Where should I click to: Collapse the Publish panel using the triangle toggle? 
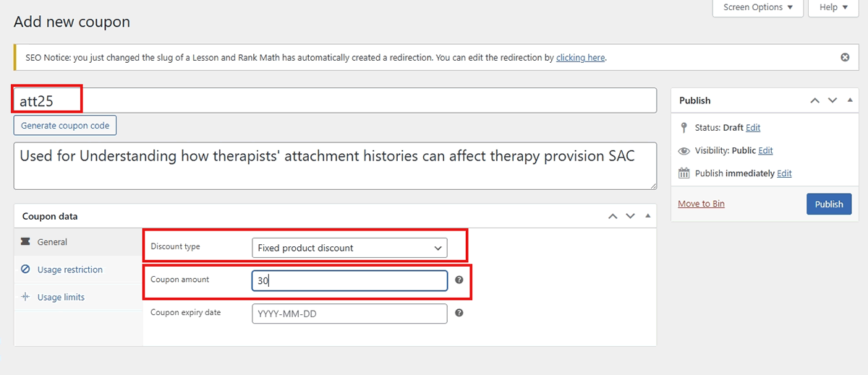[x=849, y=100]
